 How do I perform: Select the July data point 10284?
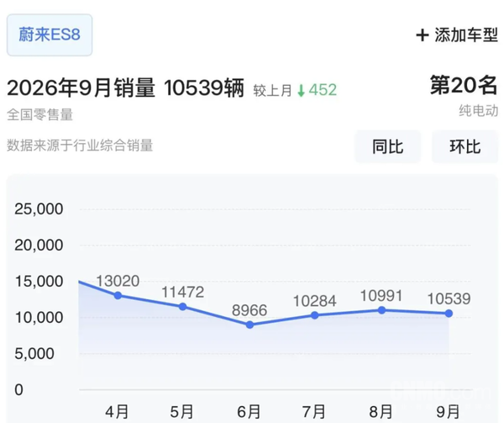(315, 315)
